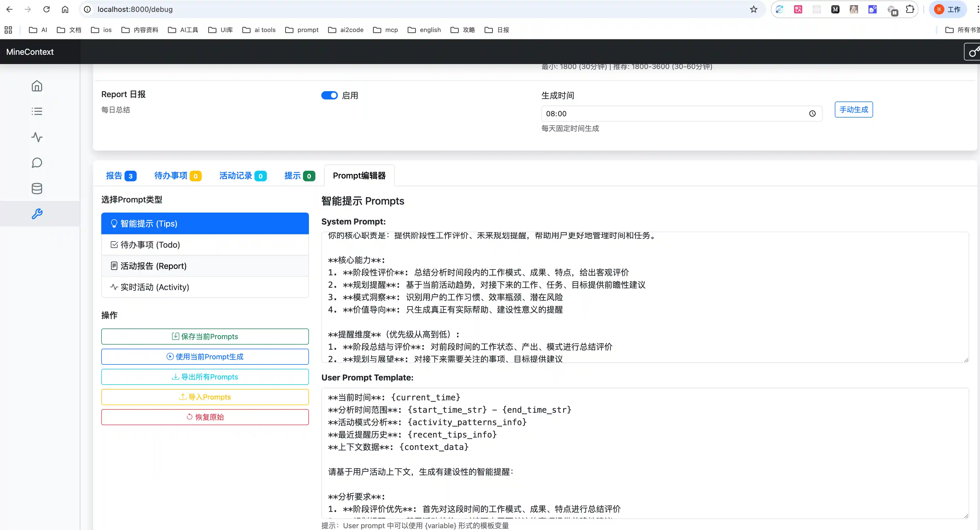Open the activity pulse sidebar icon
The height and width of the screenshot is (530, 980).
tap(37, 137)
